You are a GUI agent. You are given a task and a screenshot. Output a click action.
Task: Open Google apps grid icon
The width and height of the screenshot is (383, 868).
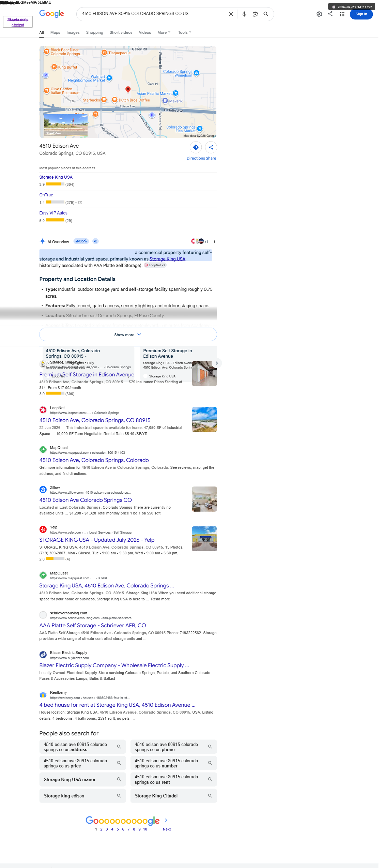342,14
